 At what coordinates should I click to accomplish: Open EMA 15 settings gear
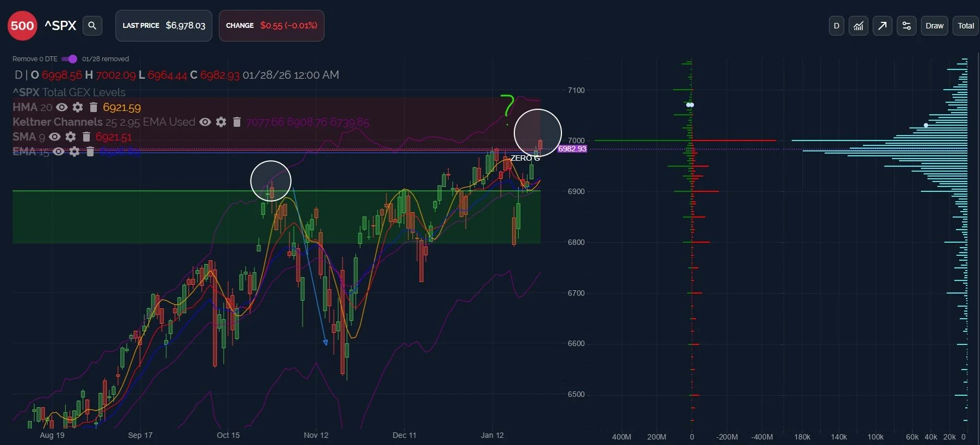(x=74, y=151)
